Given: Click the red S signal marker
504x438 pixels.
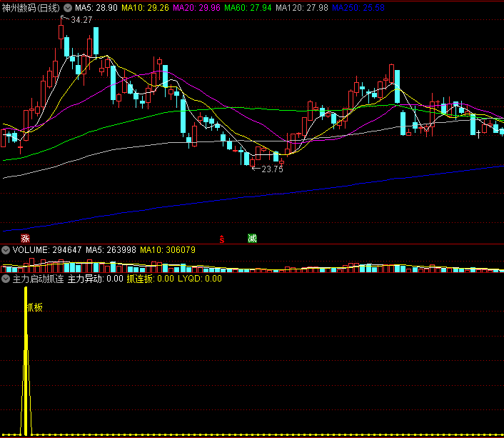Looking at the screenshot, I should pos(222,239).
